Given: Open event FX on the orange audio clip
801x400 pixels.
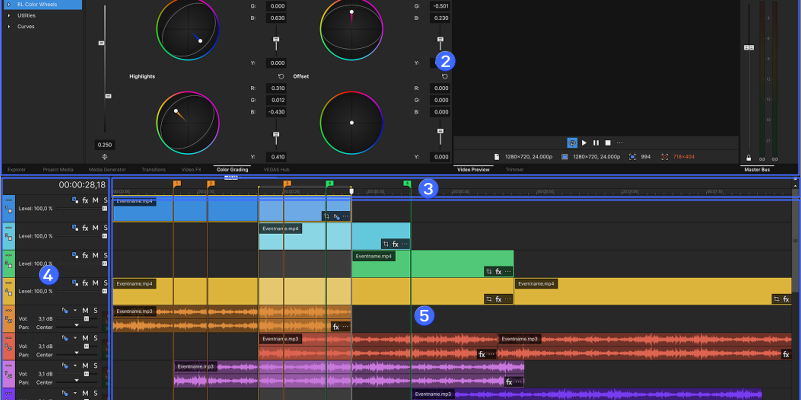Looking at the screenshot, I should click(x=336, y=326).
